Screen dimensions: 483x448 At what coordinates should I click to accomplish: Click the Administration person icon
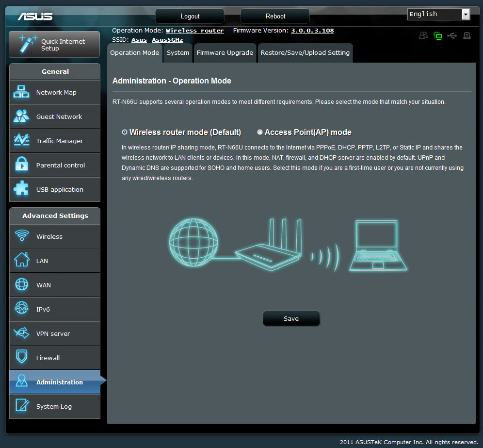(21, 381)
